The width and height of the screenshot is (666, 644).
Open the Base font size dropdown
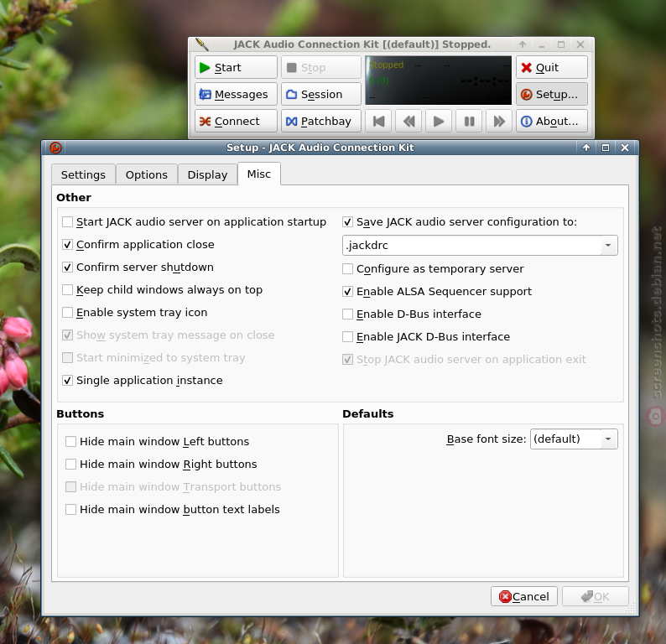(574, 439)
